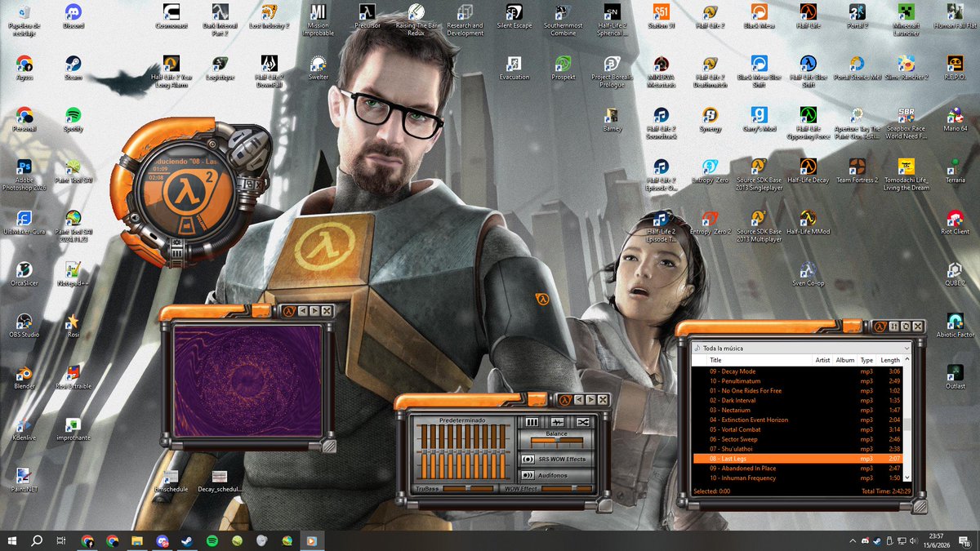Open the Minecraft Launcher shortcut
This screenshot has width=980, height=551.
click(x=906, y=20)
